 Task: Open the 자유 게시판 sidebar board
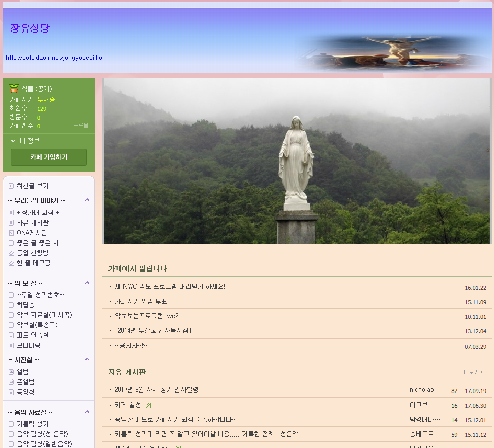pos(33,223)
